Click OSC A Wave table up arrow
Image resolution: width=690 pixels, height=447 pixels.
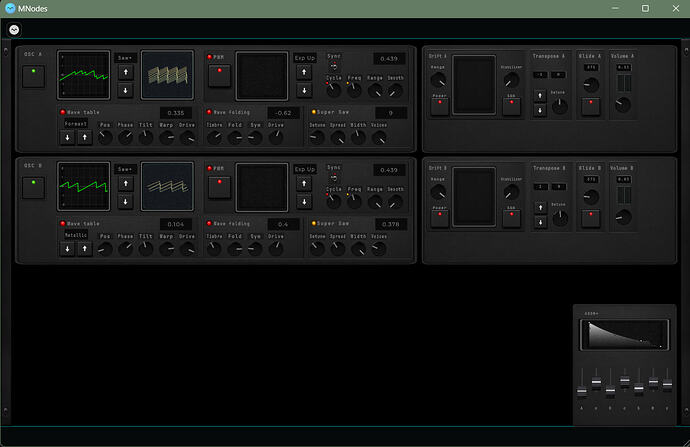pyautogui.click(x=84, y=137)
